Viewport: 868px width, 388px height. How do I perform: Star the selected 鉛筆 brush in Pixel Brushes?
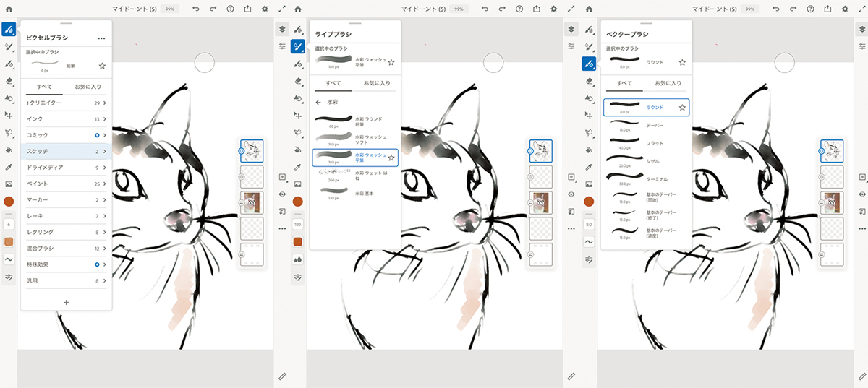tap(102, 66)
